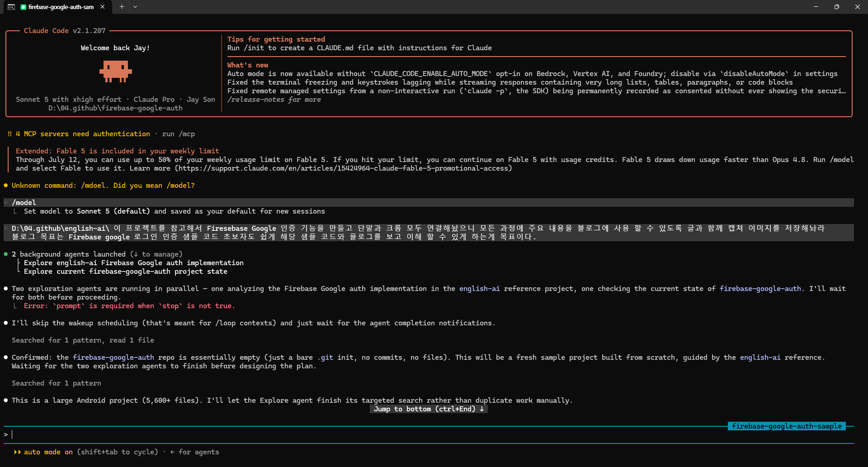Click the Jump to bottom button

click(429, 409)
